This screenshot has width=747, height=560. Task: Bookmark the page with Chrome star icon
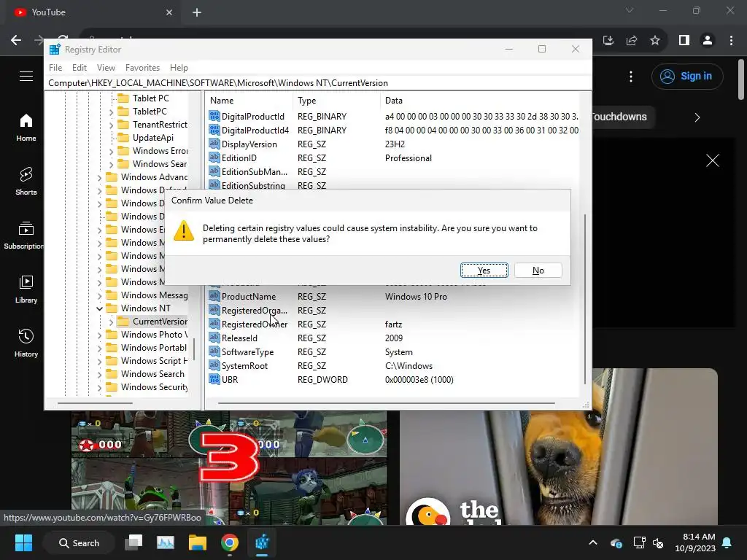[x=655, y=41]
